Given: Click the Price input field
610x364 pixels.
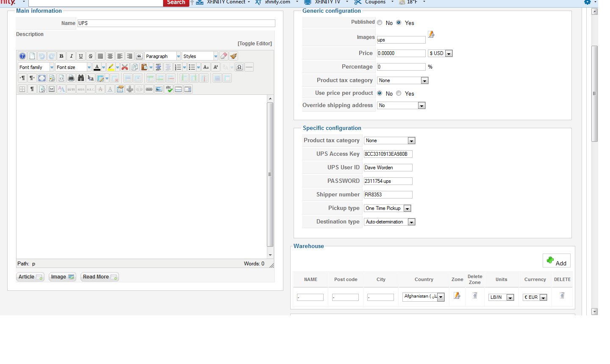Looking at the screenshot, I should coord(401,53).
